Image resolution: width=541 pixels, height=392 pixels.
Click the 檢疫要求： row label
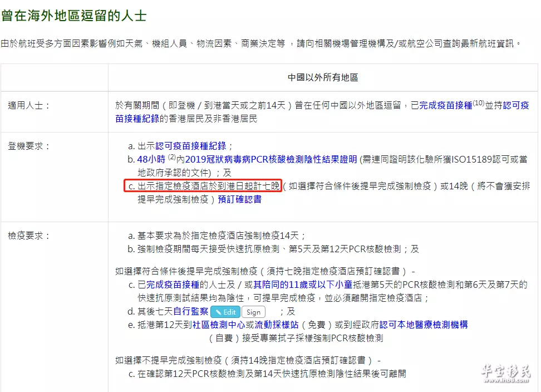coord(28,236)
